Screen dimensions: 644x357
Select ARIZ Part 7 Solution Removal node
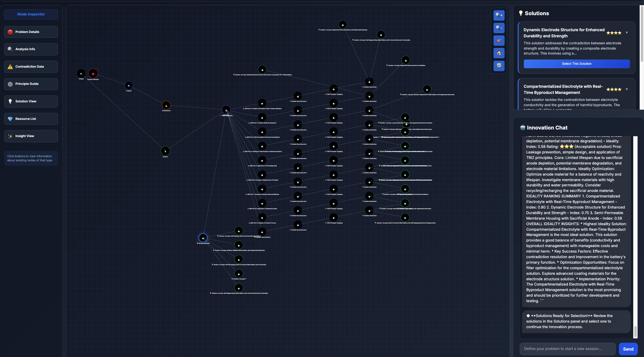[262, 189]
